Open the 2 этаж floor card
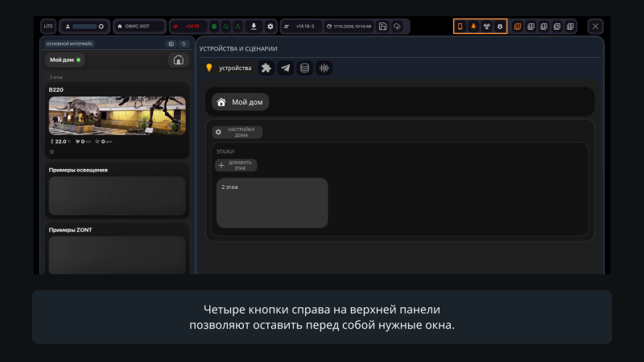644x362 pixels. coord(272,203)
